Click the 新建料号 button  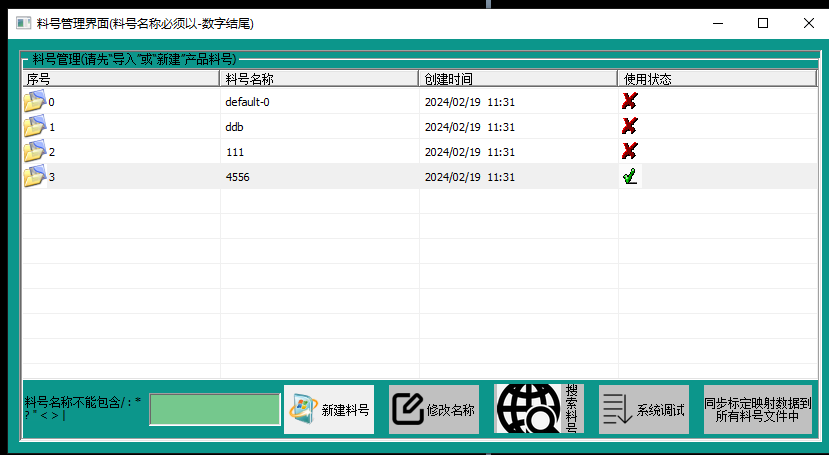329,409
